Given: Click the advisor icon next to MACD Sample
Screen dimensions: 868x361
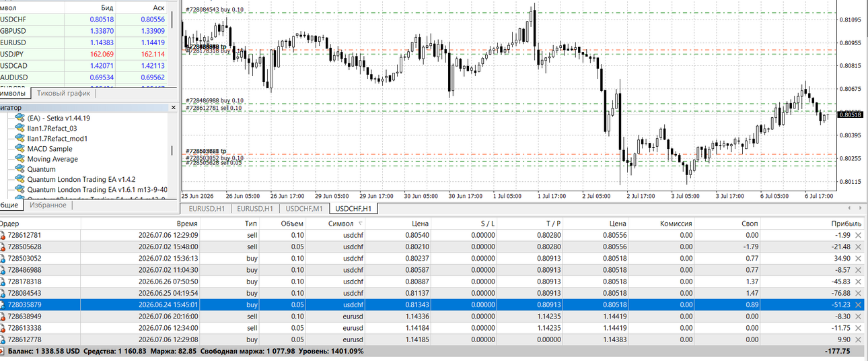Looking at the screenshot, I should (20, 149).
